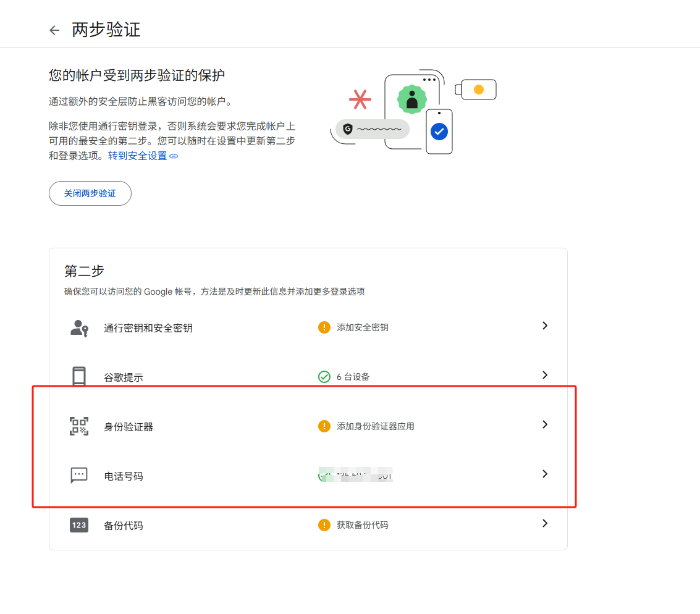Click the back arrow beside 两步验证
700x614 pixels.
pyautogui.click(x=54, y=30)
